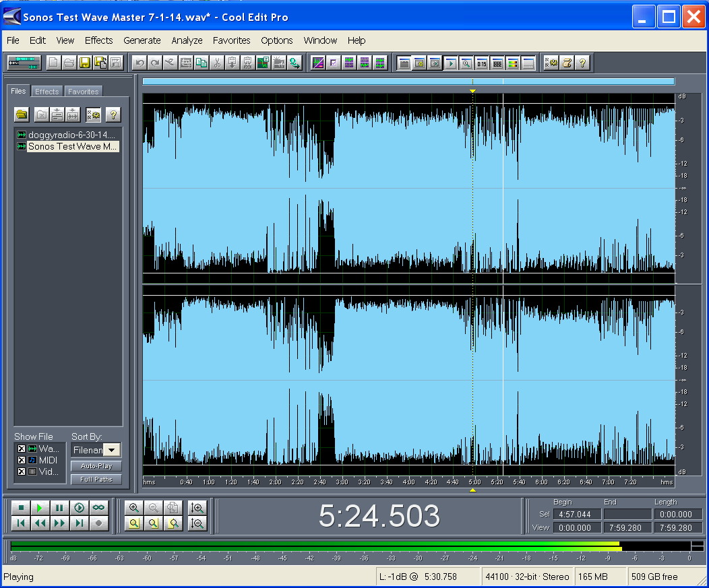Zoom in to the right edge of the selection
Viewport: 709px width, 588px height.
[173, 523]
